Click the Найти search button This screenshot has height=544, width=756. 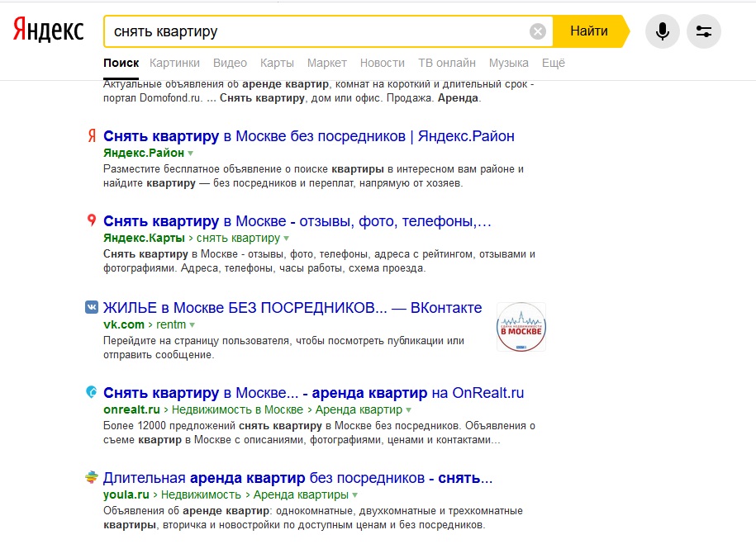(591, 31)
